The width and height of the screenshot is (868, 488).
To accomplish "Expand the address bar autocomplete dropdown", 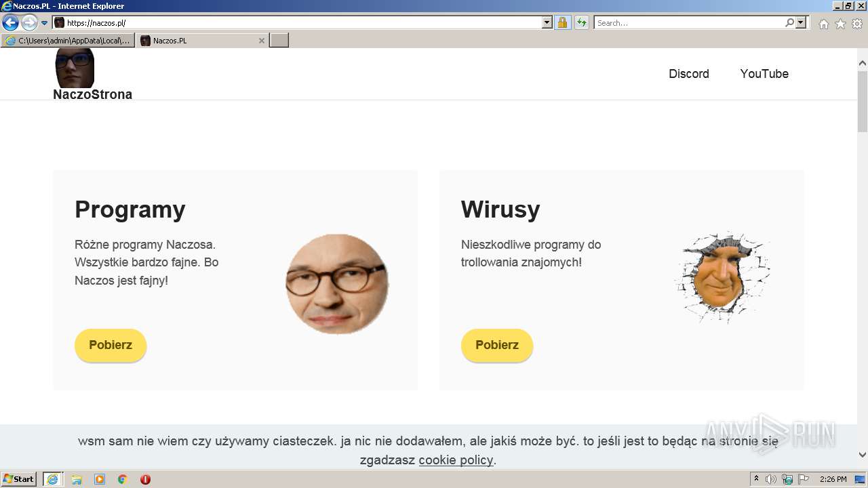I will click(x=547, y=23).
